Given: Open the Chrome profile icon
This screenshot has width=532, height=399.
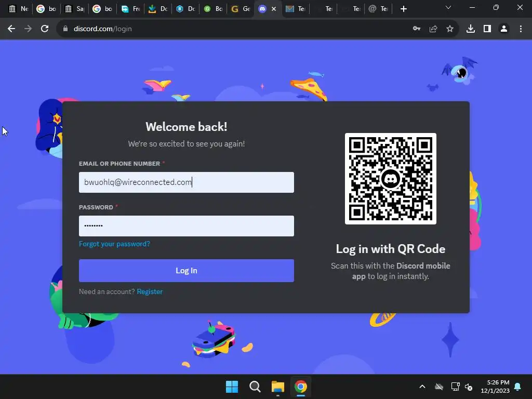Looking at the screenshot, I should (x=504, y=29).
